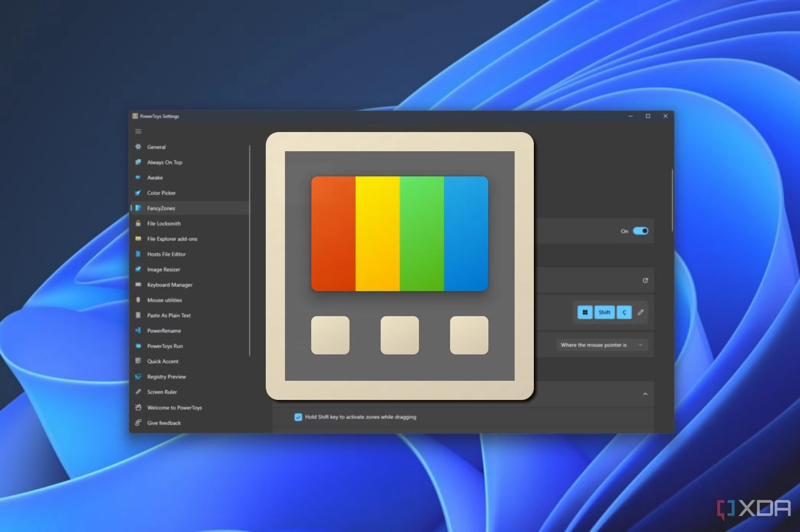Click the PowerToys sidebar hamburger menu

(138, 131)
